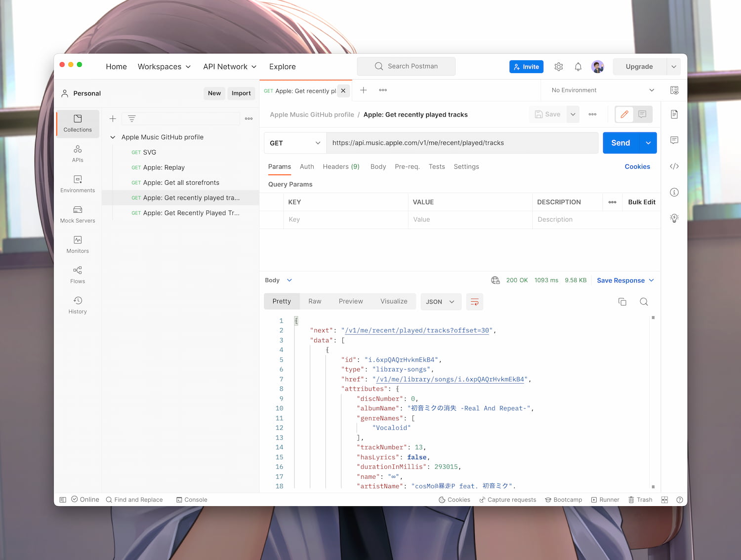
Task: Switch to the Raw response view
Action: (315, 302)
